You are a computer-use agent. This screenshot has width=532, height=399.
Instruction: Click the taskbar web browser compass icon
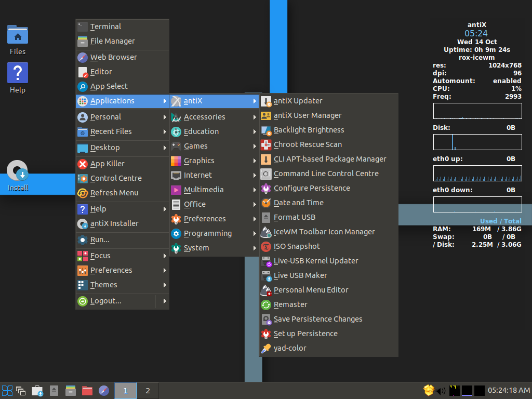point(104,391)
